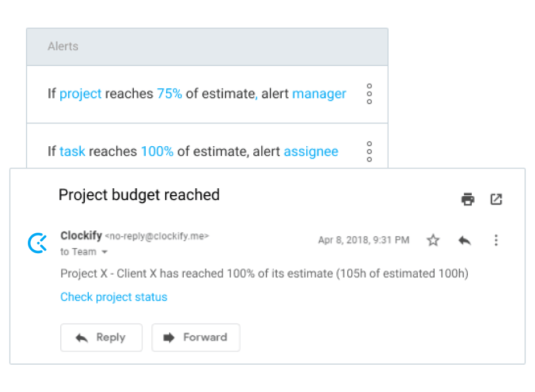535x392 pixels.
Task: Open the 'Check project status' link
Action: point(114,297)
